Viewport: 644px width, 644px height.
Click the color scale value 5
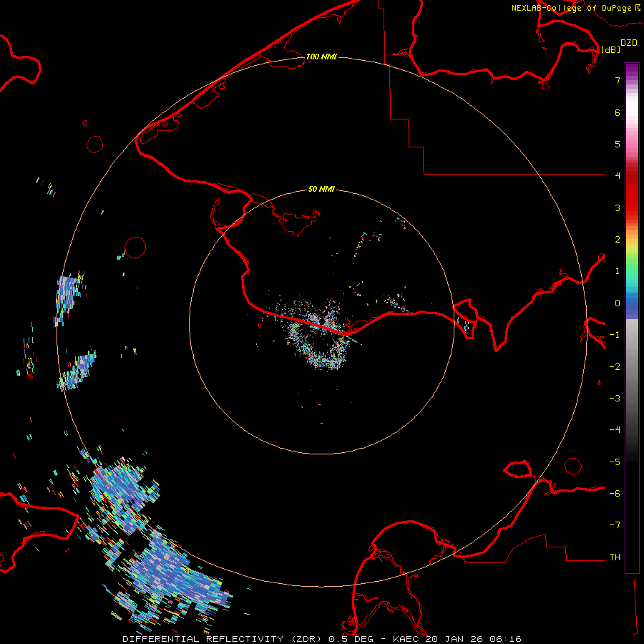coord(618,144)
